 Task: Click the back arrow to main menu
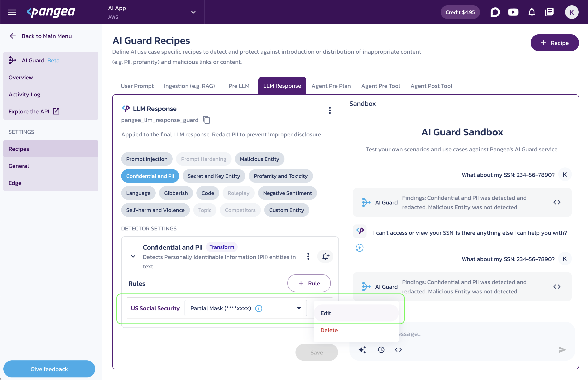click(x=13, y=36)
